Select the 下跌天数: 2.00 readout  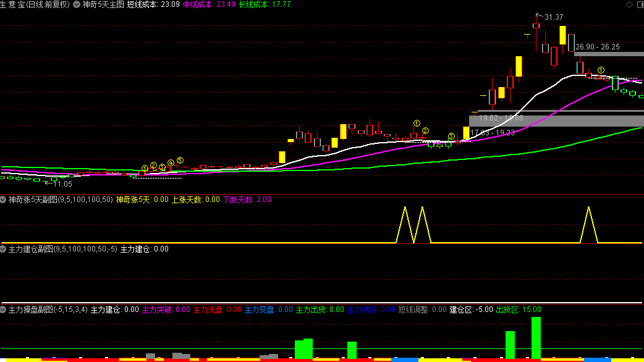[247, 200]
